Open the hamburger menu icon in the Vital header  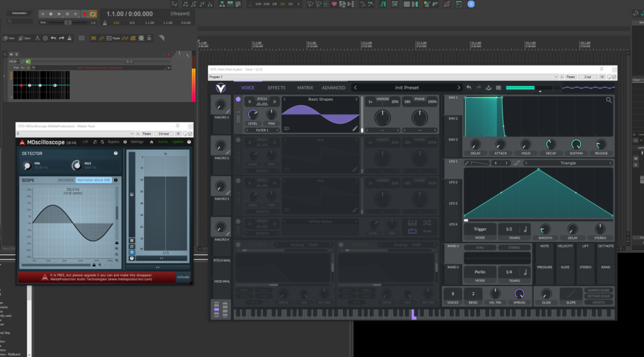[498, 88]
